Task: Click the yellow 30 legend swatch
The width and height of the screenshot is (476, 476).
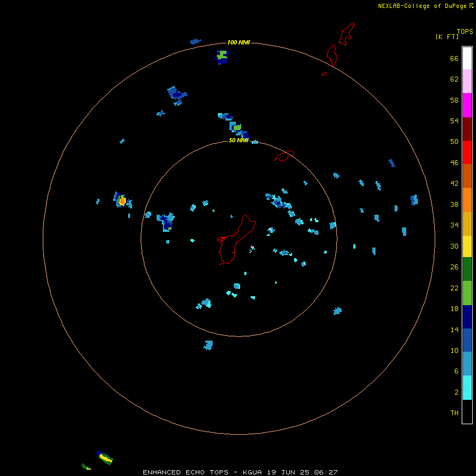Action: tap(467, 246)
